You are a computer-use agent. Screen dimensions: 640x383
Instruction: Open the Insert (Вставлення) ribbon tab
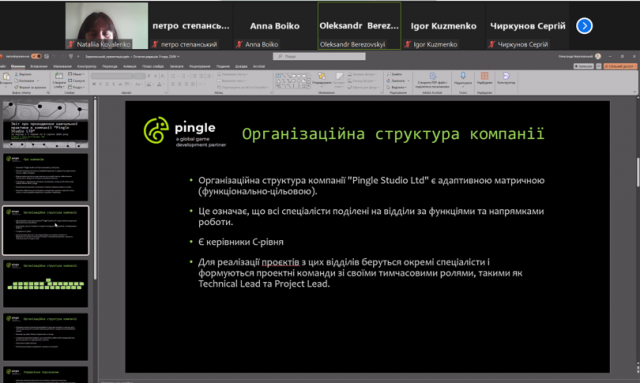(39, 66)
